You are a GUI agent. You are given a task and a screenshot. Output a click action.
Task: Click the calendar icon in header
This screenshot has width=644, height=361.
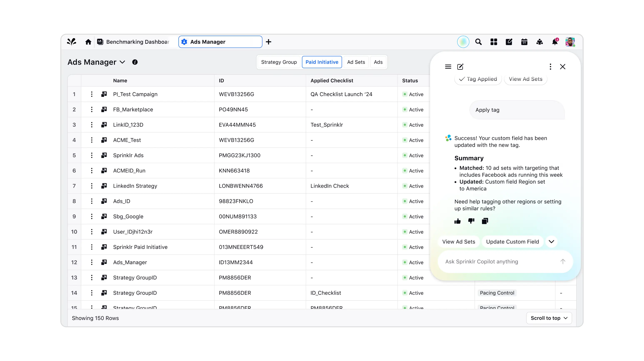click(x=524, y=42)
